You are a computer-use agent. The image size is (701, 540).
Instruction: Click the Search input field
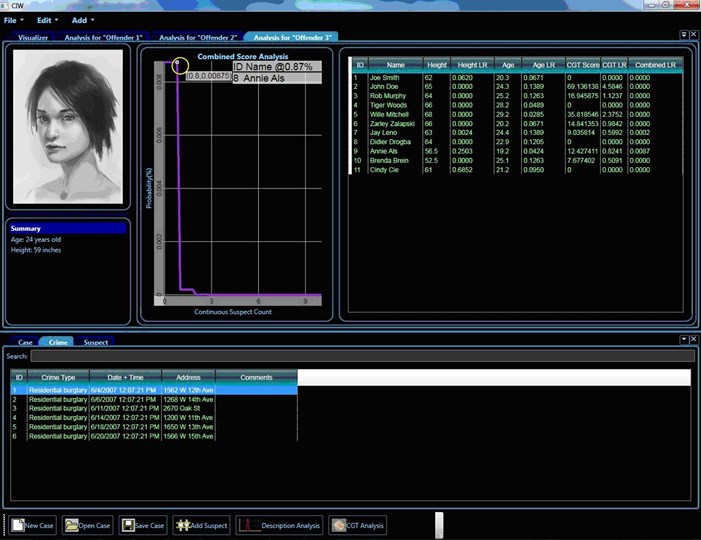point(362,356)
